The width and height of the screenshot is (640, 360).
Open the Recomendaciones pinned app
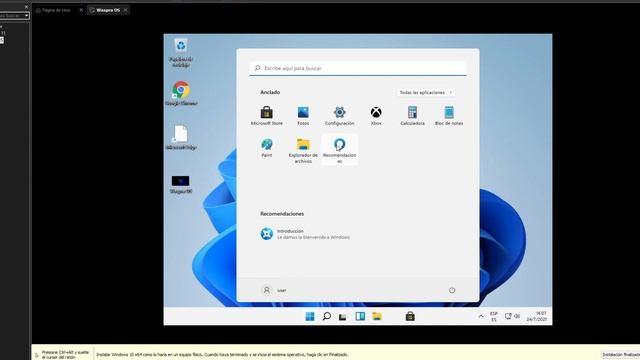[x=339, y=151]
